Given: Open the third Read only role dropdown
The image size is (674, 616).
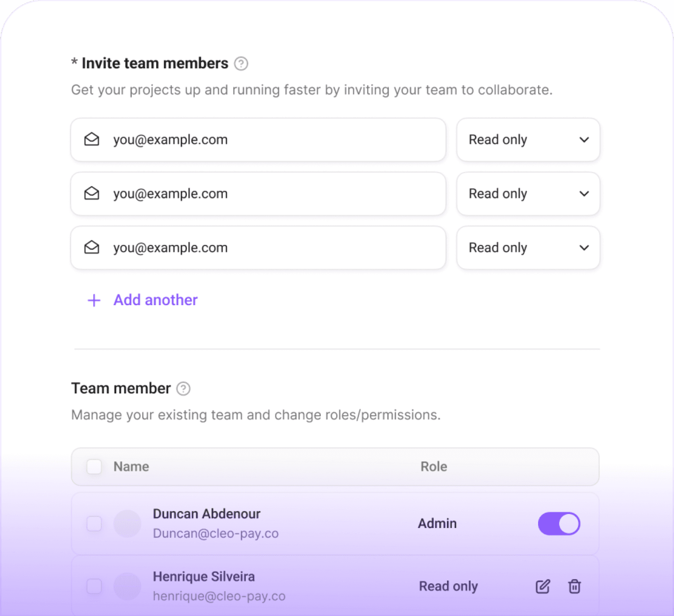Looking at the screenshot, I should click(528, 248).
